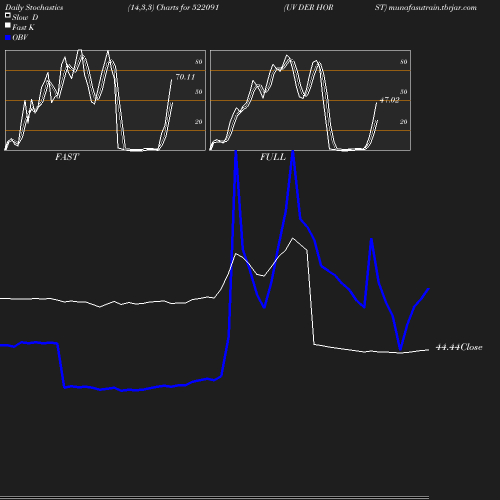Click the FULL chart label
This screenshot has height=500, width=500.
pyautogui.click(x=273, y=157)
